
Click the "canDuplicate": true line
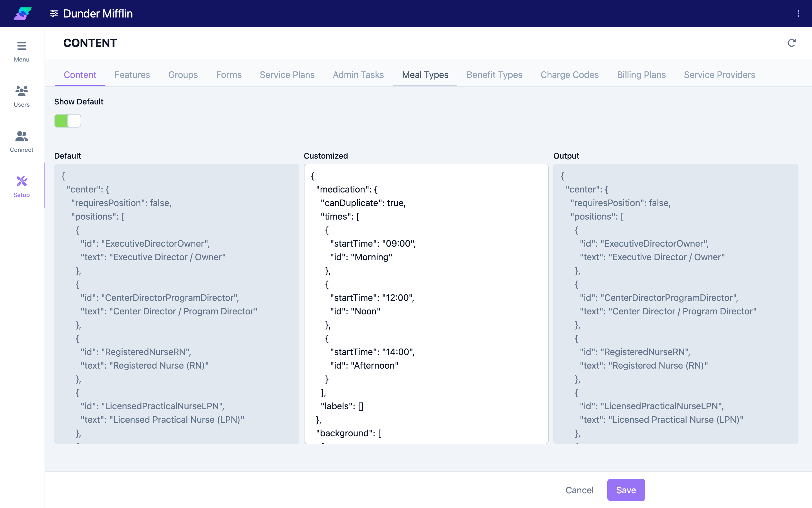[x=363, y=203]
